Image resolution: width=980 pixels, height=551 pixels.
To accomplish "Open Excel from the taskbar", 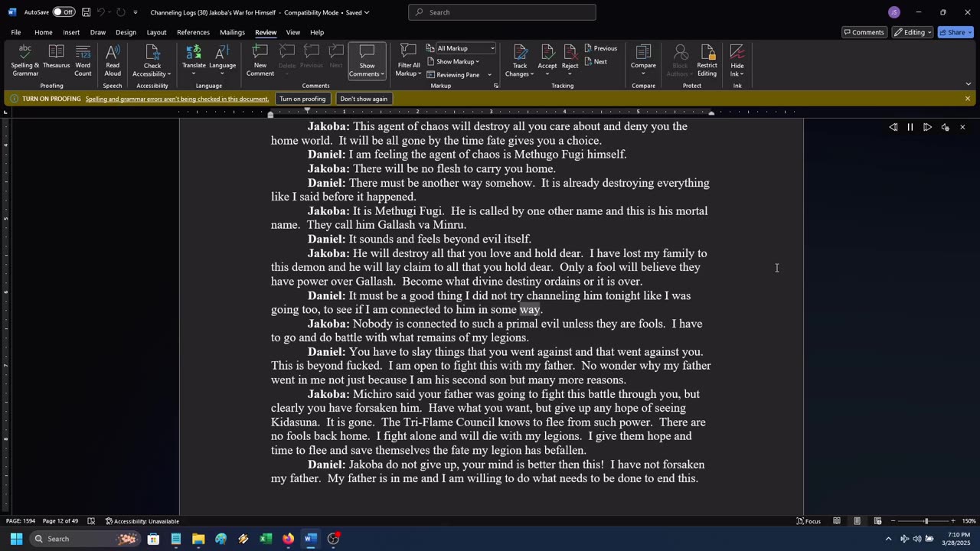I will point(266,539).
